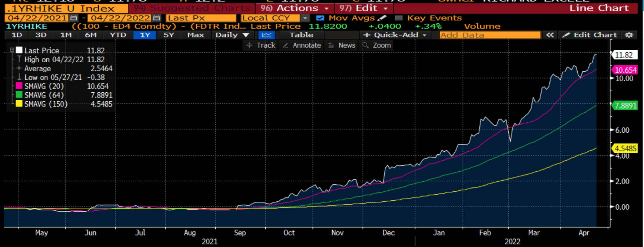Screen dimensions: 644x247
Task: Click the 10.654 magenta axis label
Action: pyautogui.click(x=625, y=70)
